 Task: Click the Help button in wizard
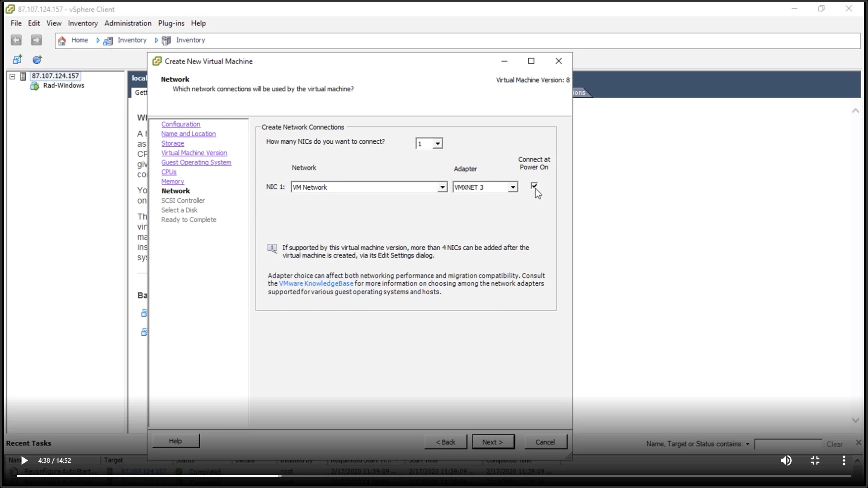click(x=175, y=441)
